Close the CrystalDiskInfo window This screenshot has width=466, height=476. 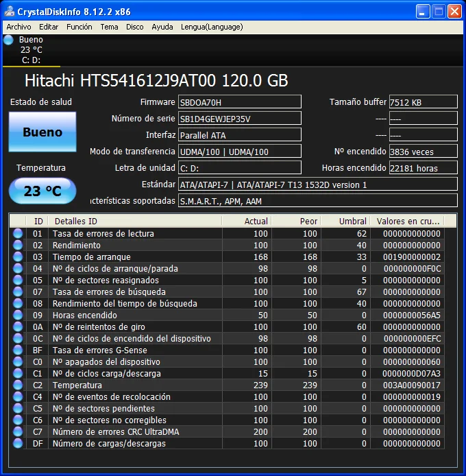454,12
